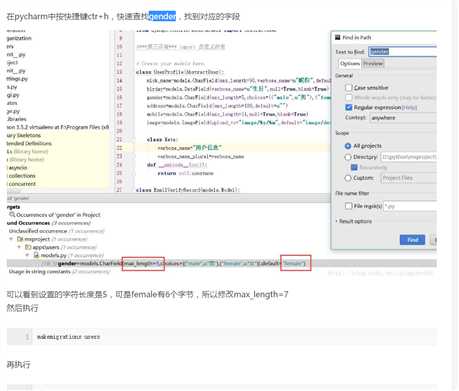Select 'Binary Skeletons' in the project tree

[x=24, y=135]
